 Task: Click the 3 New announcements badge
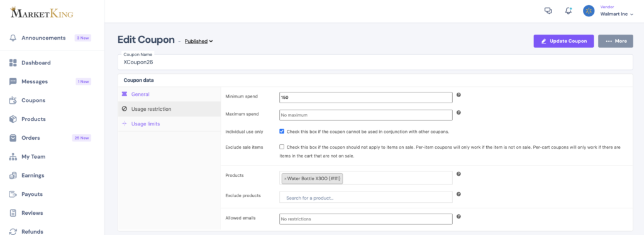click(x=83, y=38)
